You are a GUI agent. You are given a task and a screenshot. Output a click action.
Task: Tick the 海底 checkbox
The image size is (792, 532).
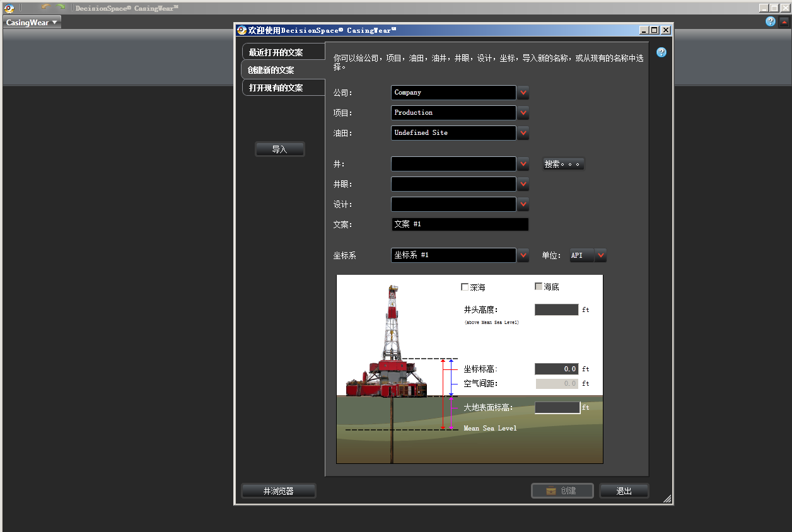(539, 287)
